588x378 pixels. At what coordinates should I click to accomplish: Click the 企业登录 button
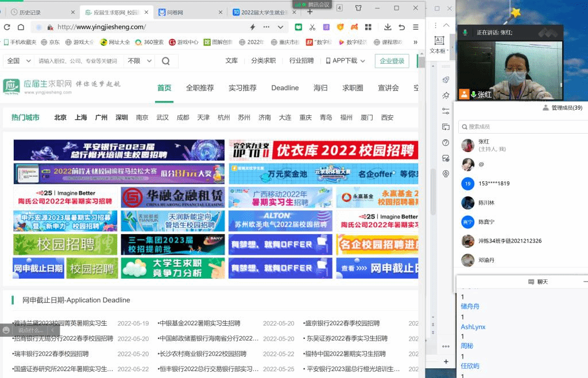coord(392,61)
